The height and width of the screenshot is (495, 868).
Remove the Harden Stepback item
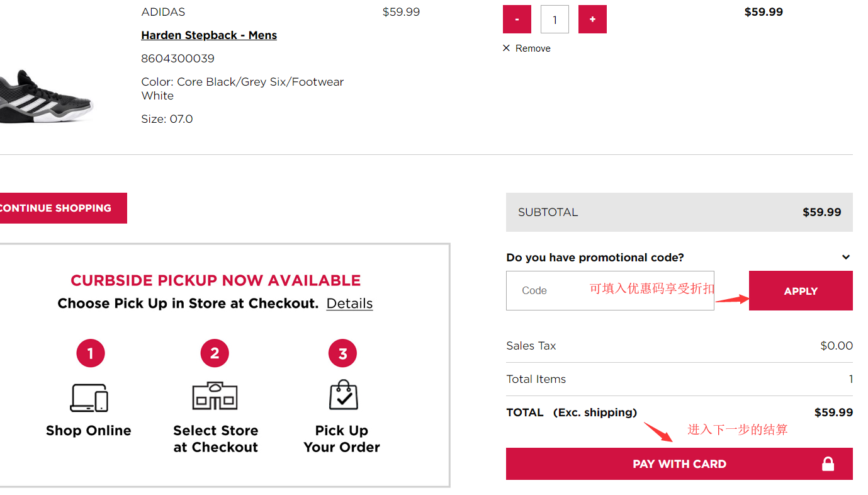[x=533, y=48]
